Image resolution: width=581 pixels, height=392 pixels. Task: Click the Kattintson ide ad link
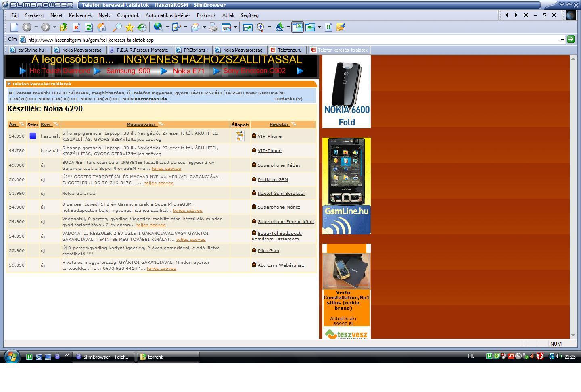point(152,99)
